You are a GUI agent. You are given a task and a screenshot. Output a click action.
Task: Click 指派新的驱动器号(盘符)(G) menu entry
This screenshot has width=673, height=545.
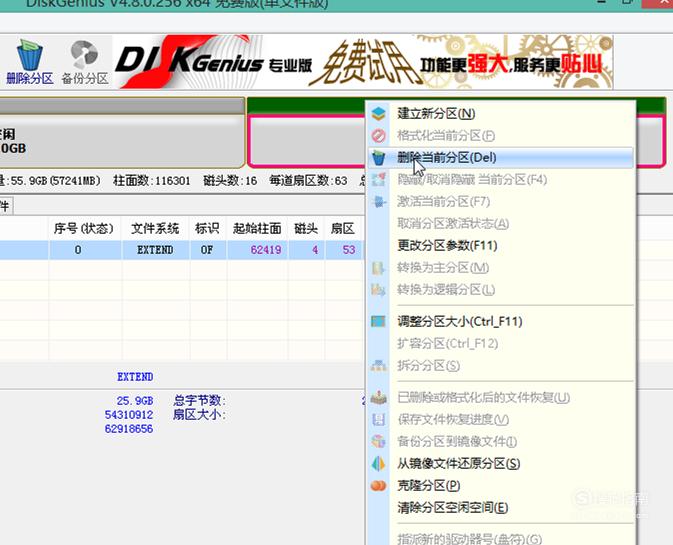pos(469,538)
